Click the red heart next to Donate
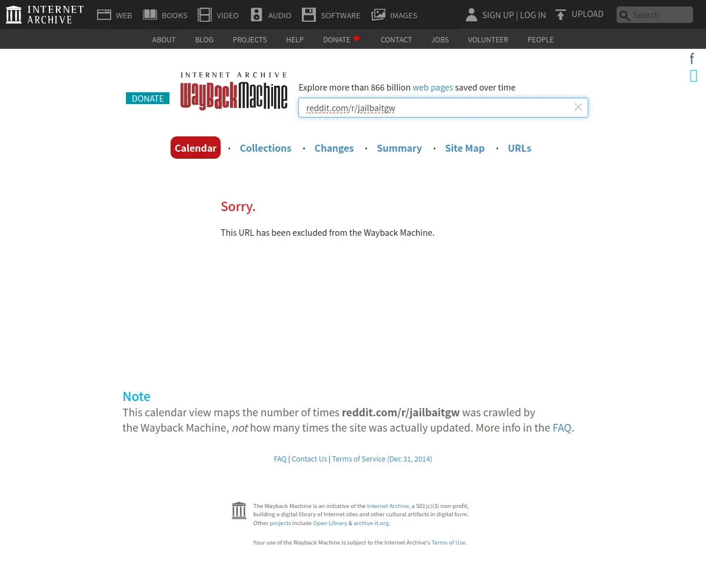Screen dimensions: 706x588 pos(357,39)
